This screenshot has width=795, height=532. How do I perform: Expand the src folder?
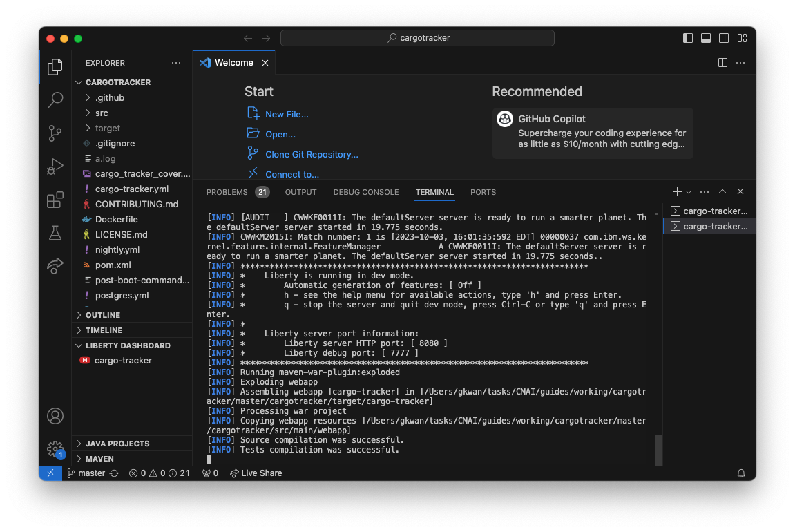pos(102,113)
